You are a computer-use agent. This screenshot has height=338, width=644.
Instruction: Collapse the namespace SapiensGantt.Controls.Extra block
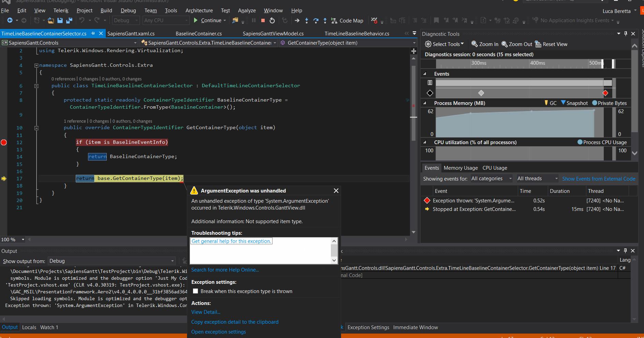36,65
